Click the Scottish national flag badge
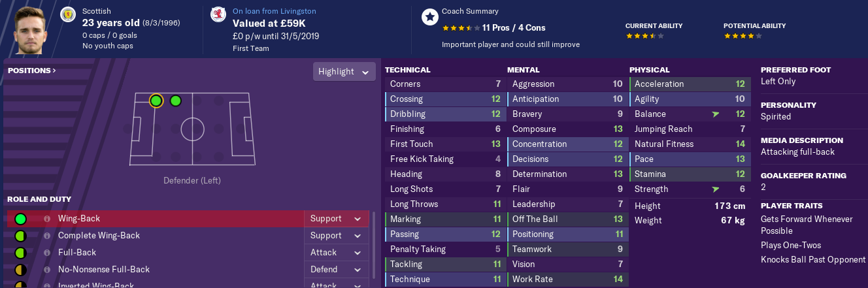Image resolution: width=868 pixels, height=288 pixels. click(x=67, y=14)
